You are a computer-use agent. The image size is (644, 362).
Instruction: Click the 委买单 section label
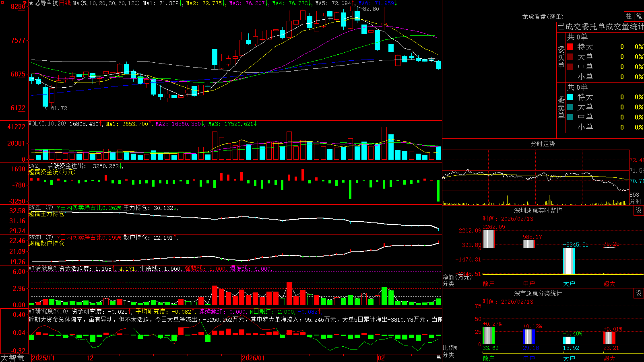(561, 57)
